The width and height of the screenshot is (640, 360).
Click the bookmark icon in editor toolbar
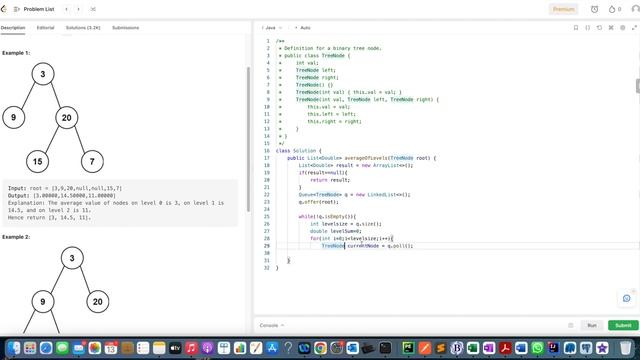tap(576, 28)
